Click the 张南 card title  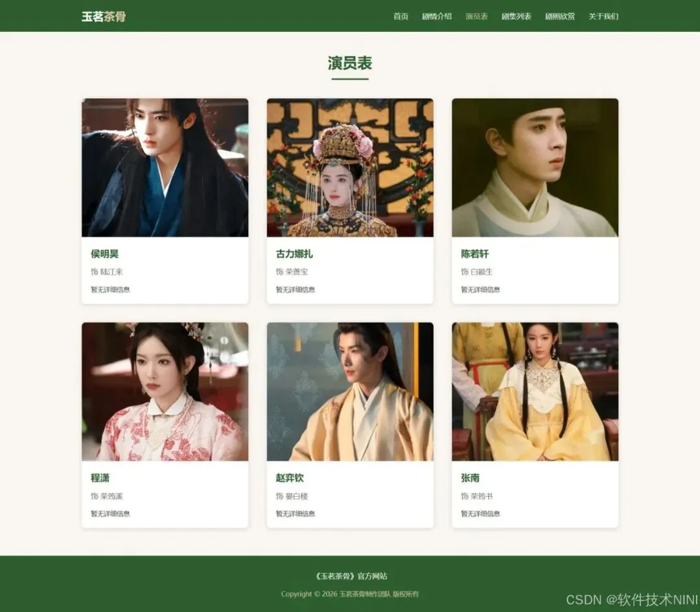(470, 478)
